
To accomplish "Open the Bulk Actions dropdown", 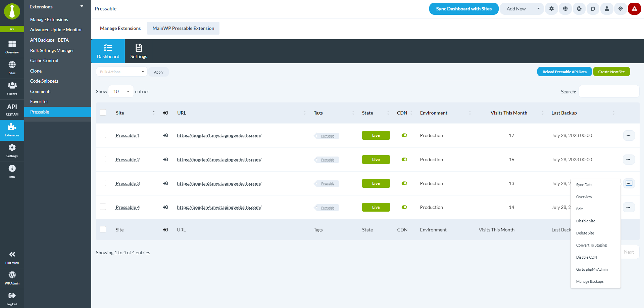I will point(121,72).
